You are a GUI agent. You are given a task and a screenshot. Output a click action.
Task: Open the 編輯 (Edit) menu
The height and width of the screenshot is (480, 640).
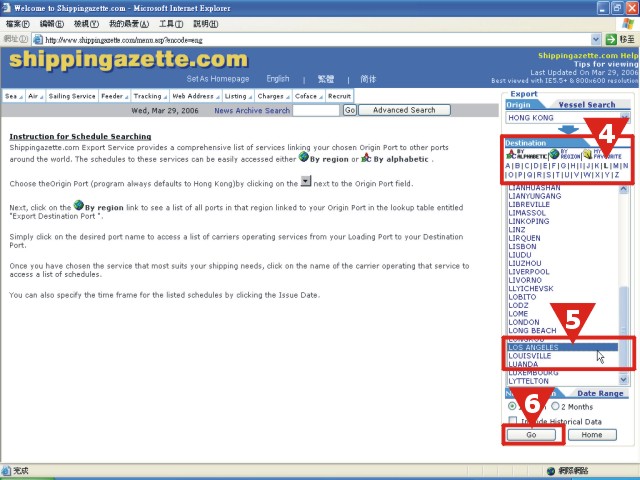point(52,24)
